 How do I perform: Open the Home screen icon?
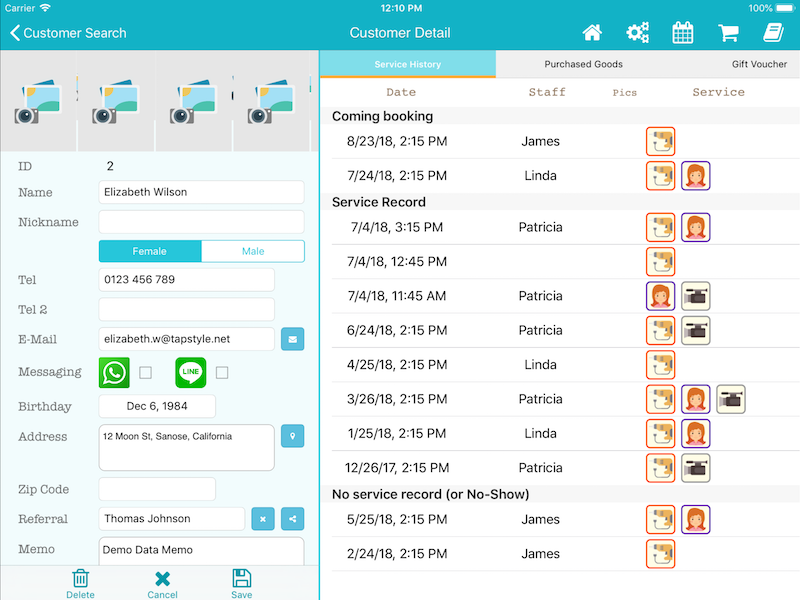click(x=592, y=33)
